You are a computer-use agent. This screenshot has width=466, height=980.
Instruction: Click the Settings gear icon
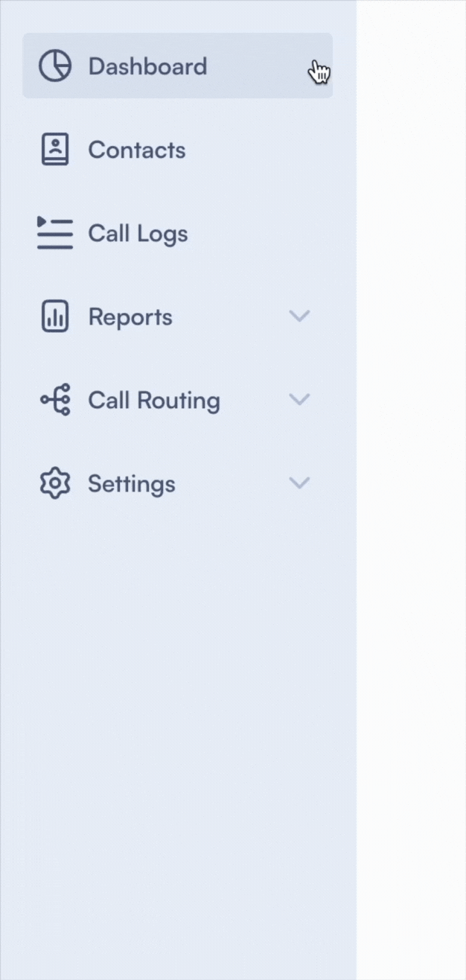pos(55,483)
